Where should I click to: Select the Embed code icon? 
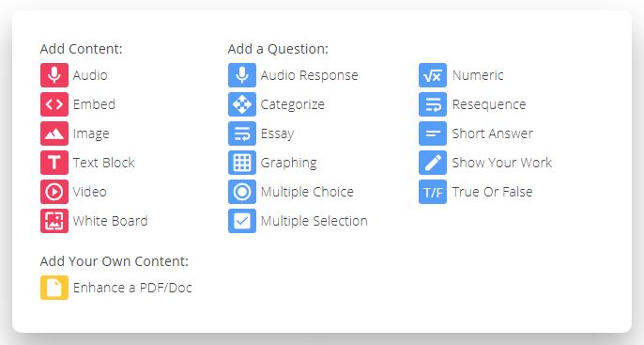54,104
